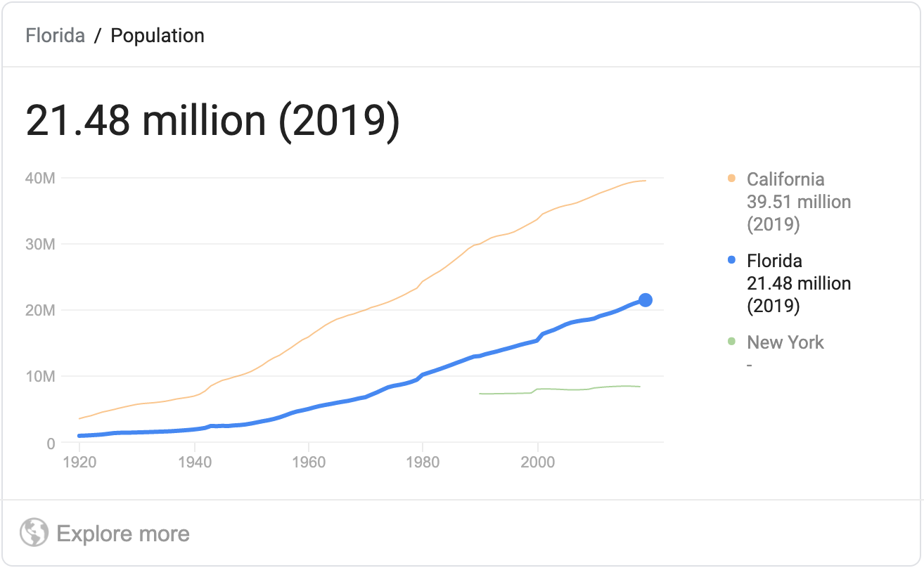Click the Population breadcrumb label
The height and width of the screenshot is (568, 924).
(158, 36)
